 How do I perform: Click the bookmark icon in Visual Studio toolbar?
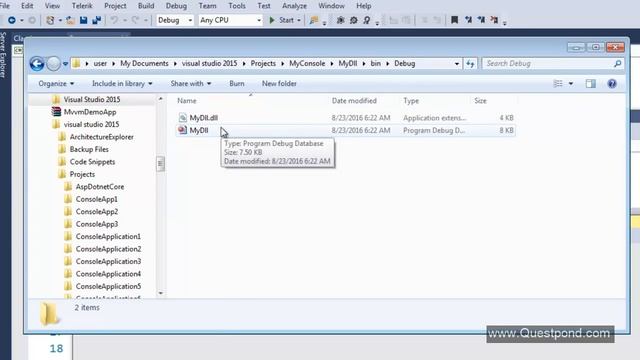(454, 20)
